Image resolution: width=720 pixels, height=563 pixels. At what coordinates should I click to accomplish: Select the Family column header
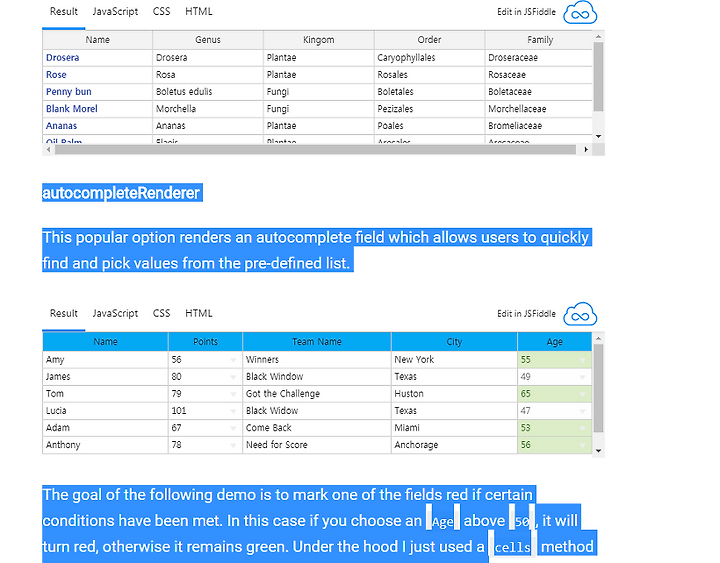pyautogui.click(x=539, y=40)
